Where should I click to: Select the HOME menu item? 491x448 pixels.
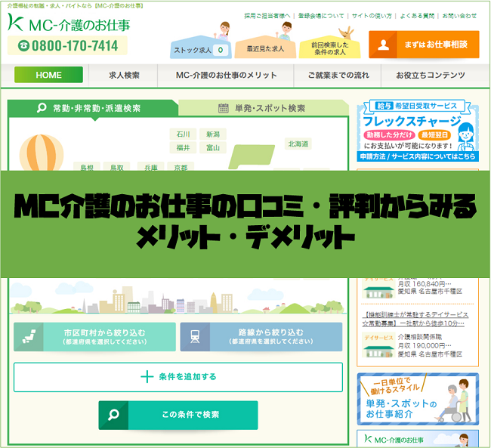[x=48, y=75]
